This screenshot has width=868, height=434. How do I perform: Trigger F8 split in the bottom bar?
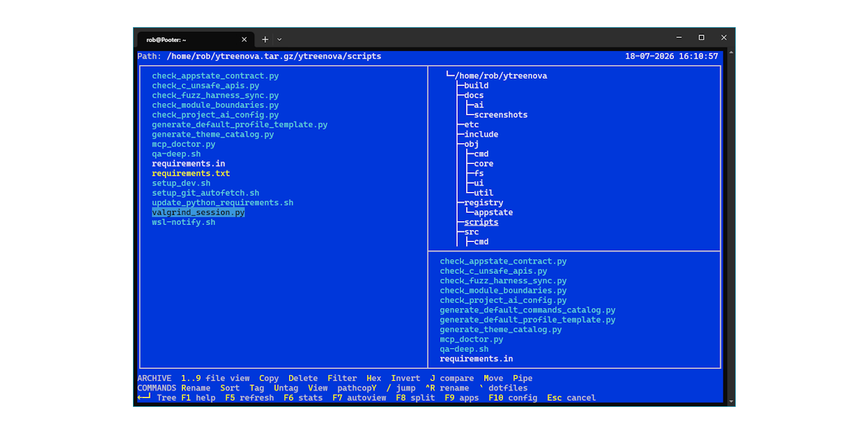(415, 398)
